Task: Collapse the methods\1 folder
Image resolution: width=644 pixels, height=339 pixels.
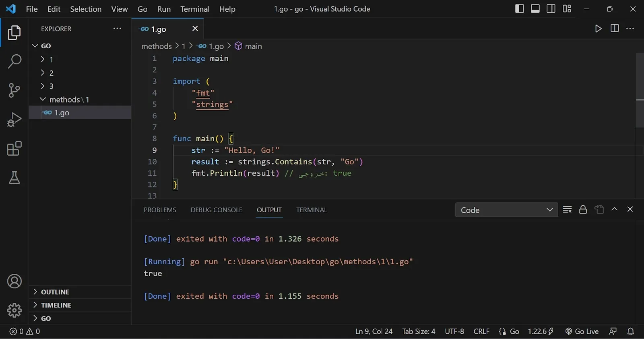Action: pyautogui.click(x=80, y=99)
